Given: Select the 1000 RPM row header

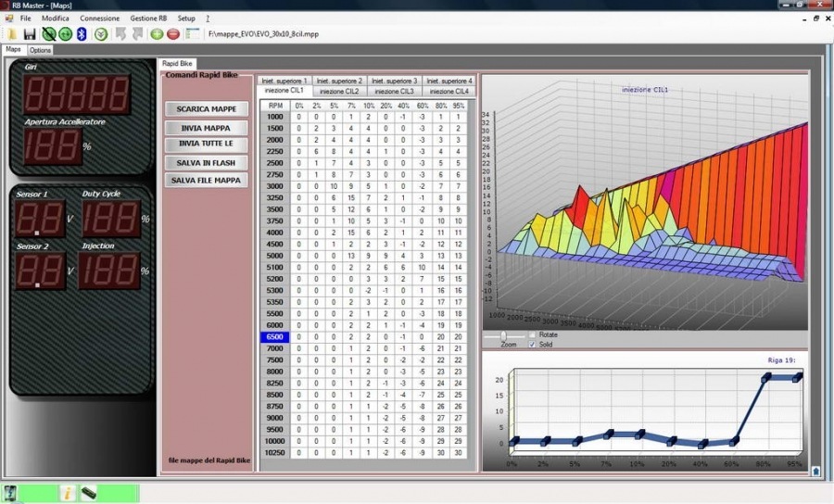Looking at the screenshot, I should pos(275,117).
